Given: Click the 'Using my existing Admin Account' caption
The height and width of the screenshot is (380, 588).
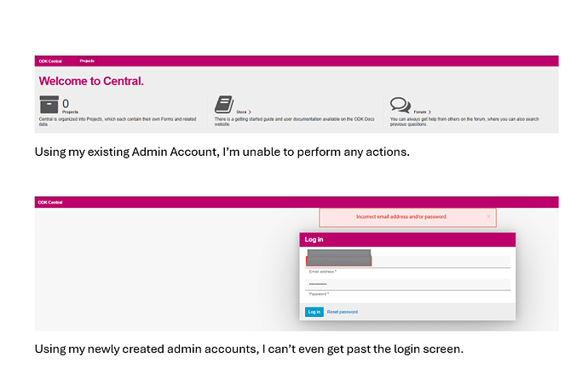Looking at the screenshot, I should [x=222, y=152].
